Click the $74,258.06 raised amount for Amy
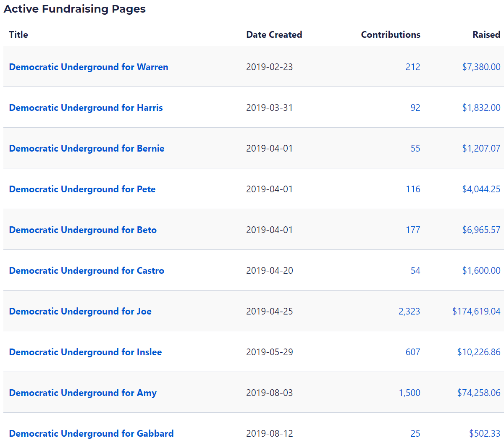504x443 pixels. point(478,393)
